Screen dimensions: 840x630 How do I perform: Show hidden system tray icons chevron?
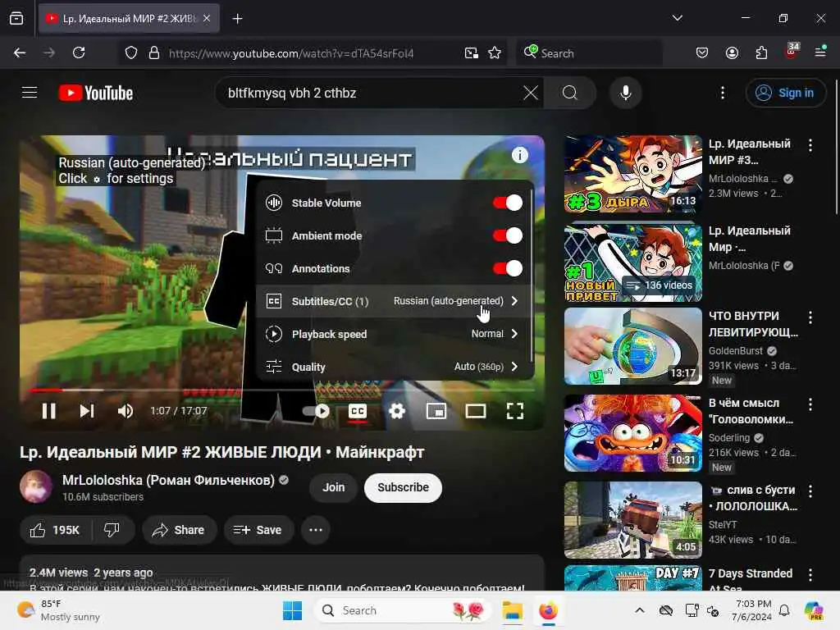(x=640, y=610)
